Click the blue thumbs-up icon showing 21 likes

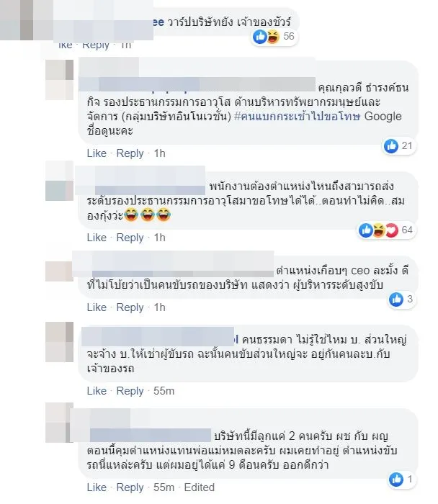391,146
